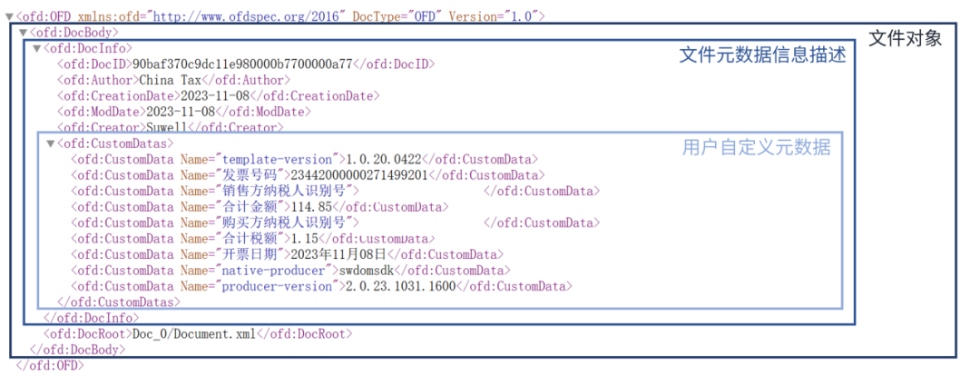Select the template-version value 1.0.20.0422

(385, 159)
